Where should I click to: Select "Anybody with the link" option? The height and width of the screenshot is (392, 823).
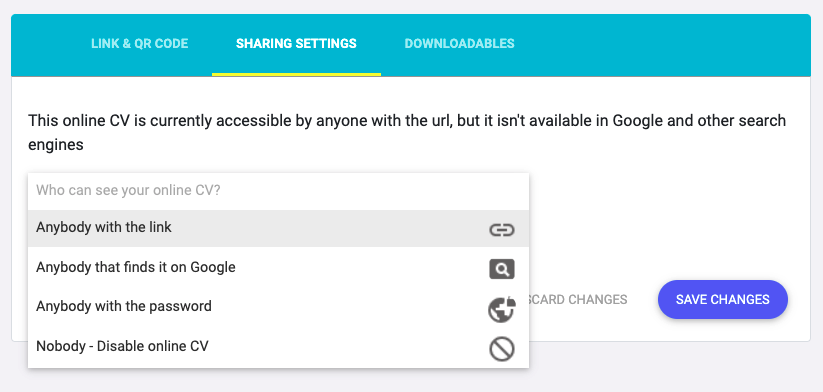click(x=278, y=228)
